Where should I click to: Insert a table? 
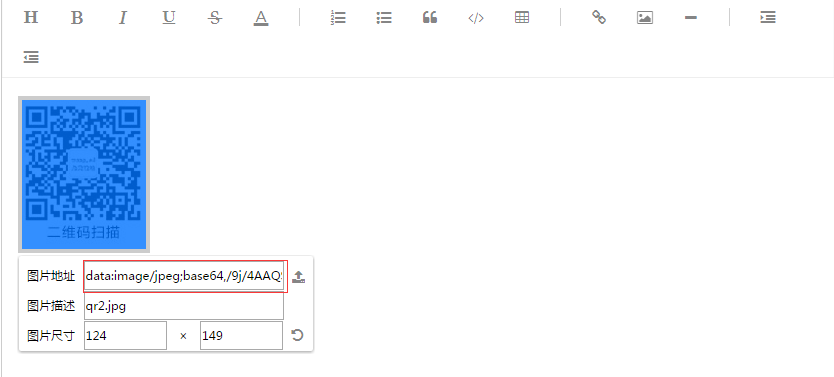click(x=522, y=18)
